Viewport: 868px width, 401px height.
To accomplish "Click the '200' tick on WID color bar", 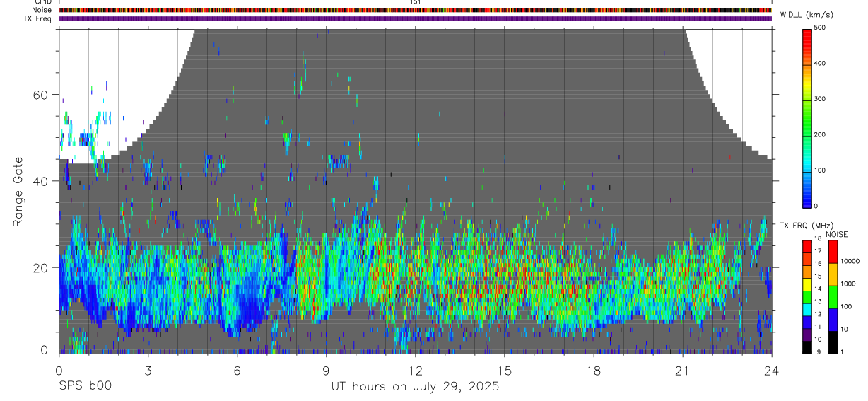I will point(820,134).
